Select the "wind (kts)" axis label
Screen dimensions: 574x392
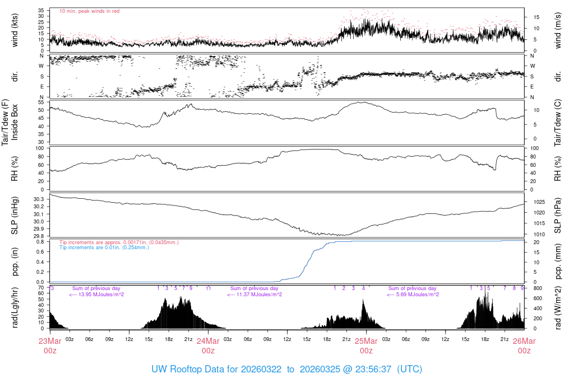tap(15, 30)
